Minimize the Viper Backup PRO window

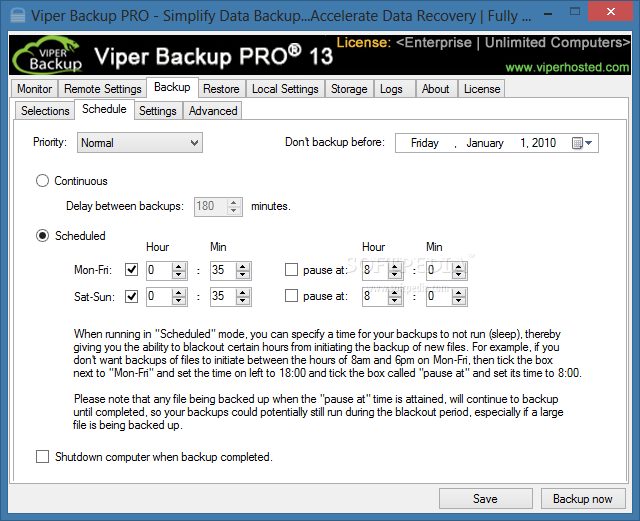pos(548,14)
